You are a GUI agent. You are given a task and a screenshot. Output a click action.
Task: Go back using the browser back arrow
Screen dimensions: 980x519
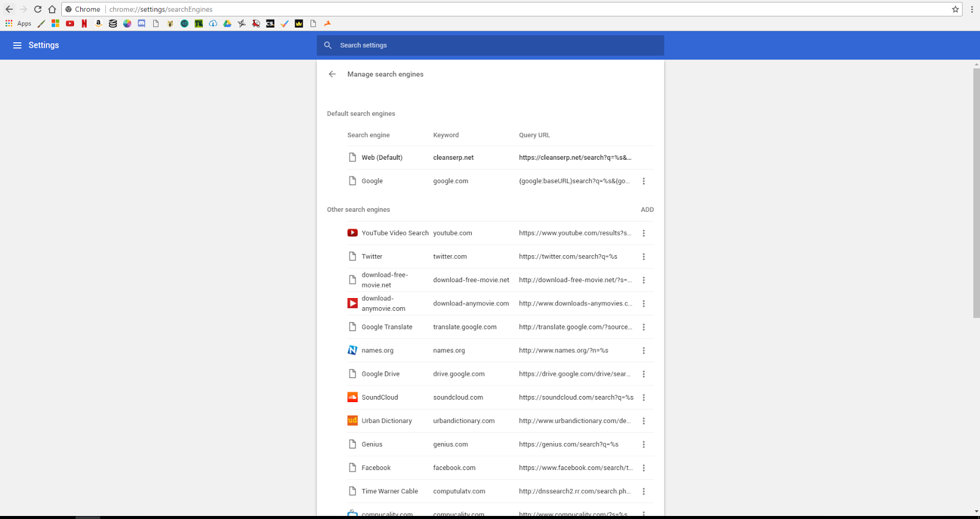9,9
